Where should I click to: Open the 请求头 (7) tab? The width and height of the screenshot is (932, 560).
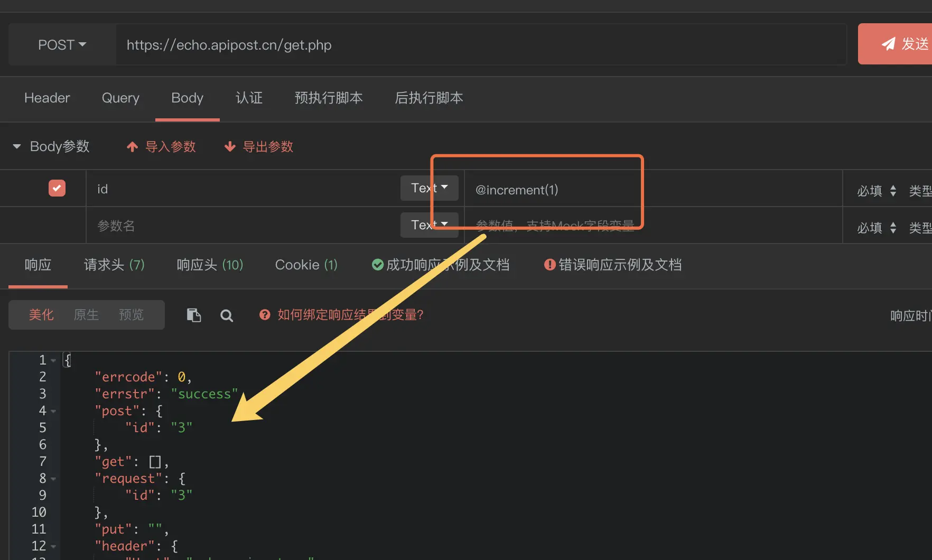(x=114, y=265)
